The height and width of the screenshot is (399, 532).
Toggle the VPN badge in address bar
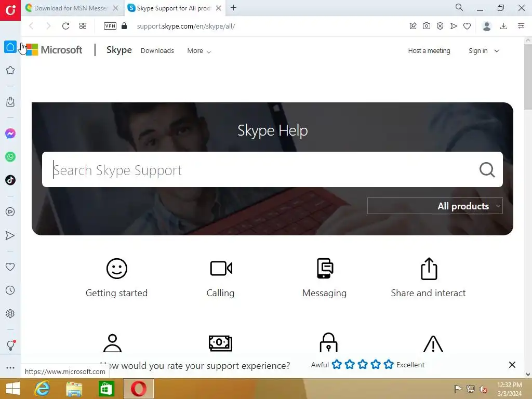tap(110, 26)
